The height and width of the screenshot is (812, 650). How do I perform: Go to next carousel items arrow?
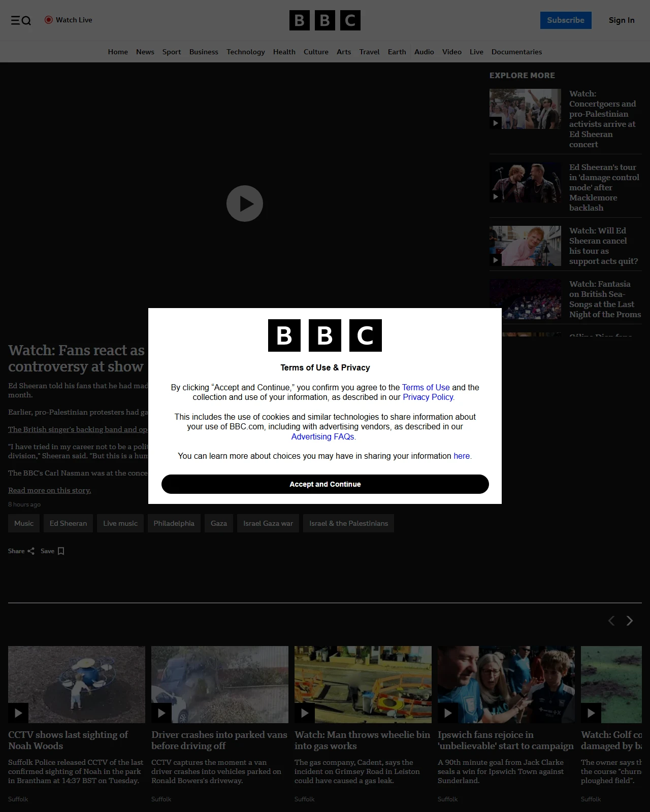[630, 621]
